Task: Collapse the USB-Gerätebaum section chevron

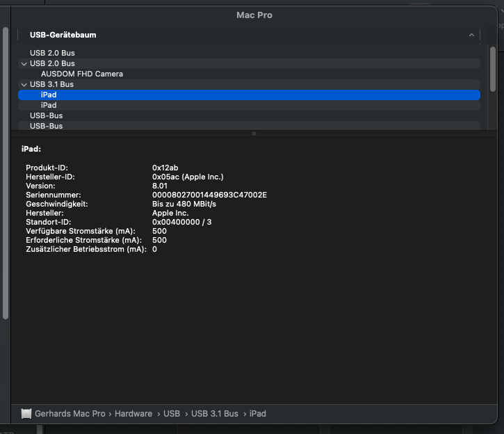Action: [471, 35]
